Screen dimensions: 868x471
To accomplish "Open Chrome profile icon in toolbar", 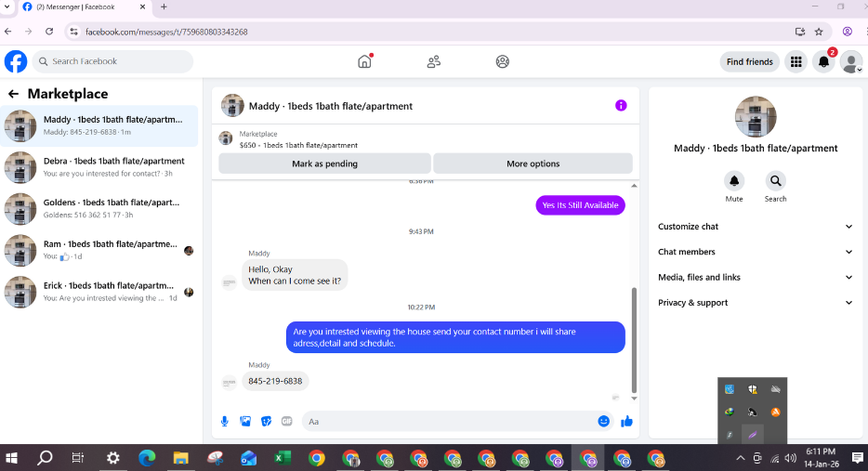I will coord(847,32).
